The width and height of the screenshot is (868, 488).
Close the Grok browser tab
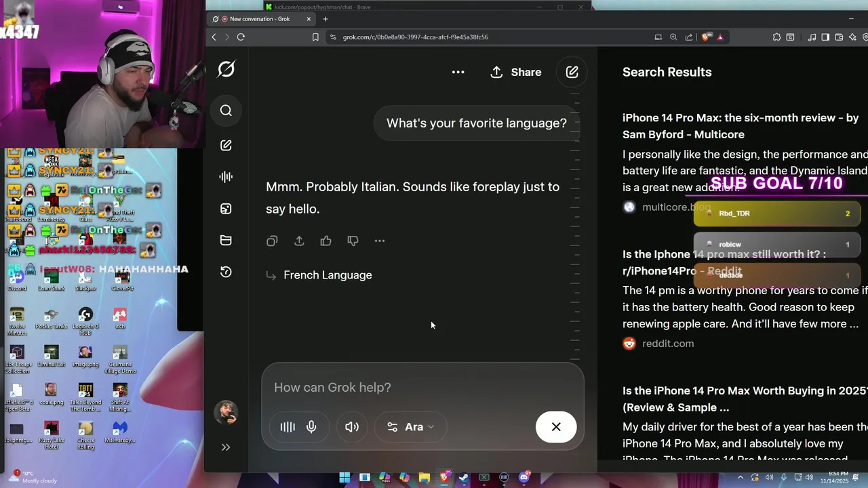point(309,19)
